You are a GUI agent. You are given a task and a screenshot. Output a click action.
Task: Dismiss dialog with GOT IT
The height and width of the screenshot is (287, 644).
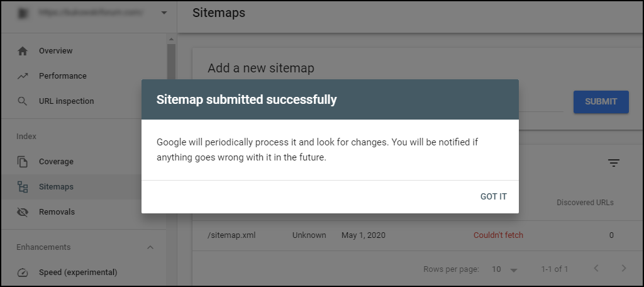click(493, 196)
